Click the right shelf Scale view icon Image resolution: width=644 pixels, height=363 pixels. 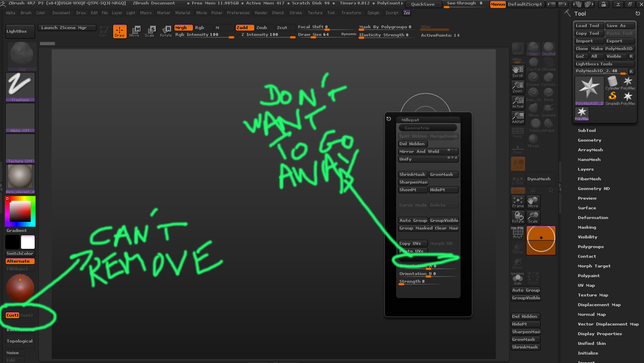[x=533, y=217]
